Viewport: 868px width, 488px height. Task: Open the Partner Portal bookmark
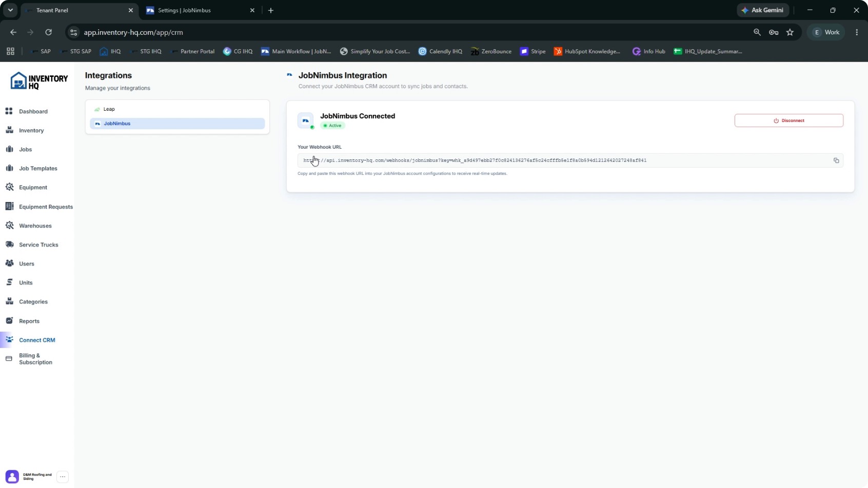pyautogui.click(x=192, y=51)
